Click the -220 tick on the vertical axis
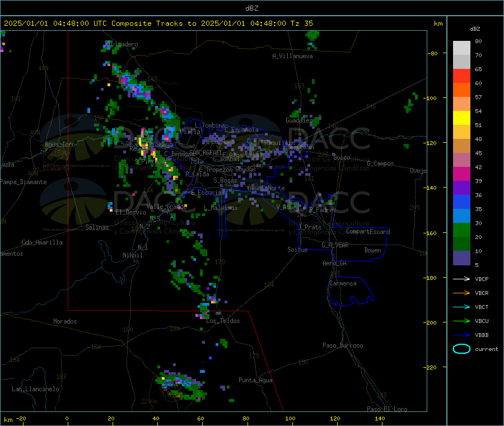Image resolution: width=504 pixels, height=426 pixels. point(431,368)
